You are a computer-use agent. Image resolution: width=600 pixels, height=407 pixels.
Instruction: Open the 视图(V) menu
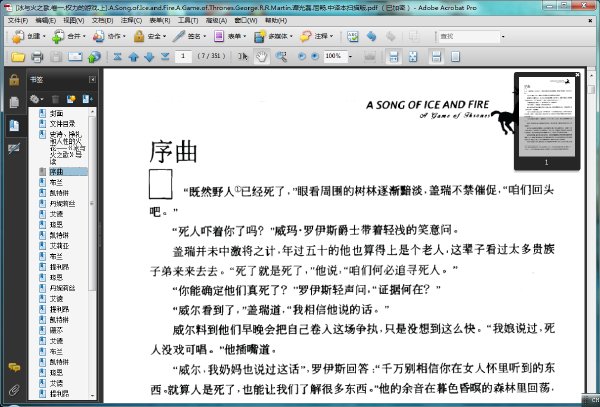click(x=73, y=20)
